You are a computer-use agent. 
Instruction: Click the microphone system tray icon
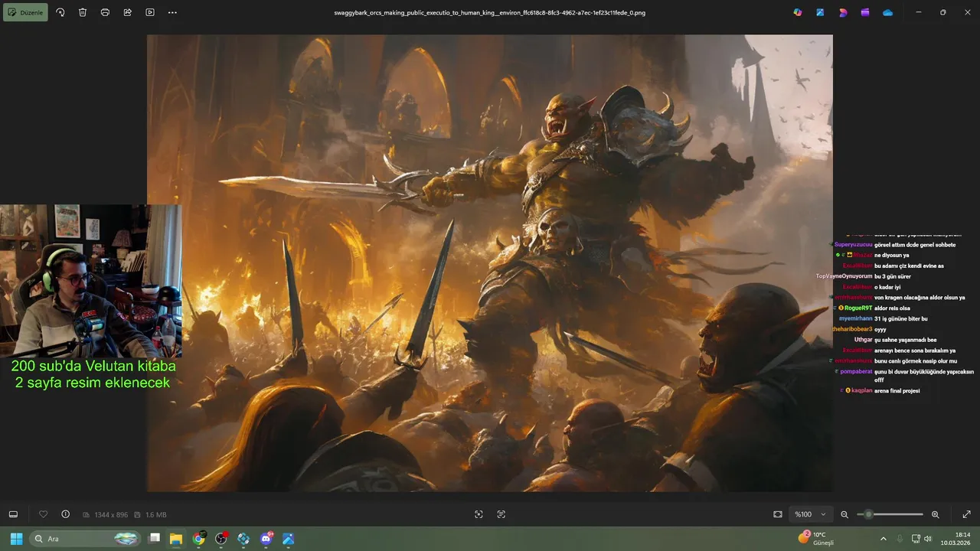(900, 539)
